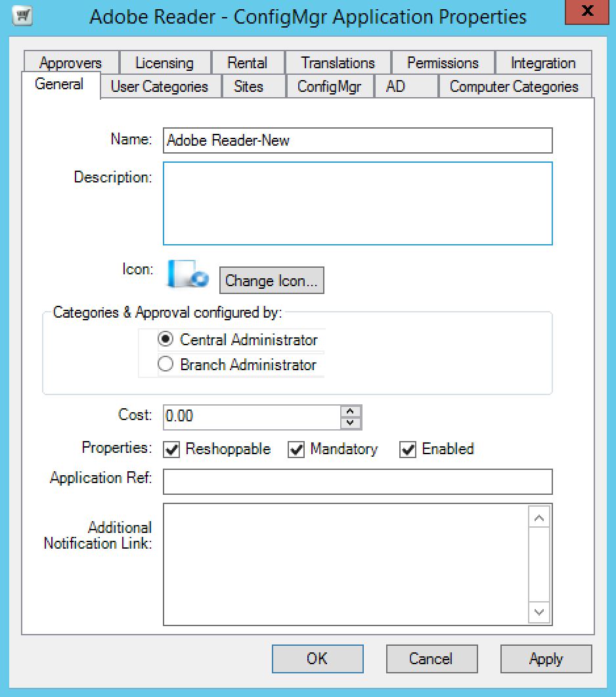Select the Central Administrator radio button
The height and width of the screenshot is (697, 616).
tap(166, 340)
